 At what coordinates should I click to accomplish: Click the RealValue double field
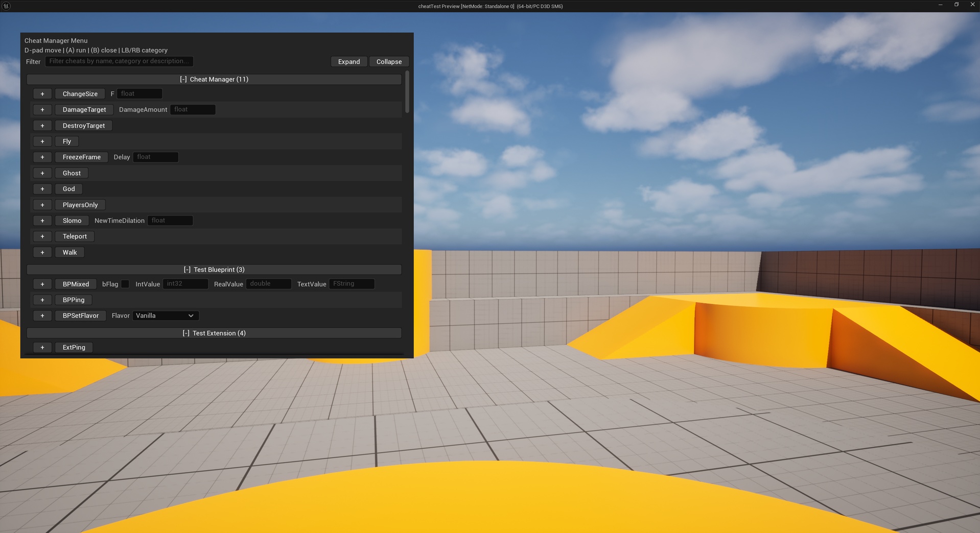(x=269, y=284)
